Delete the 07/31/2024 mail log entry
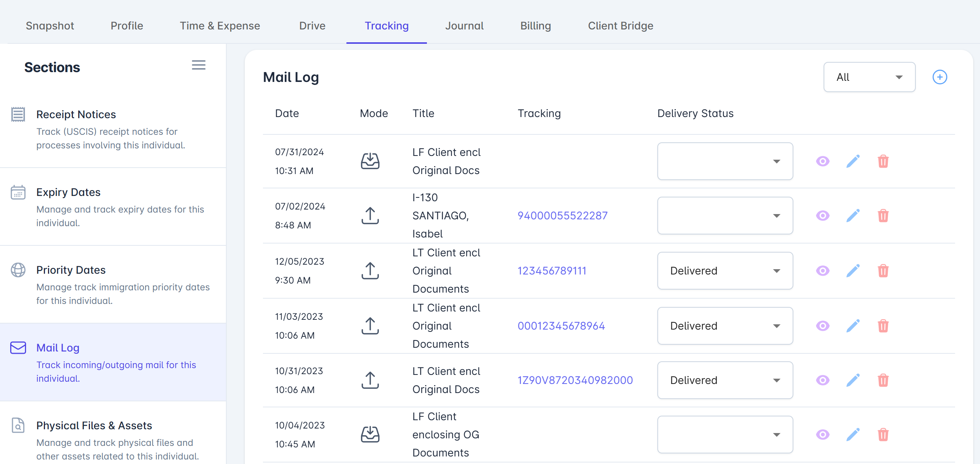The height and width of the screenshot is (464, 980). click(883, 161)
